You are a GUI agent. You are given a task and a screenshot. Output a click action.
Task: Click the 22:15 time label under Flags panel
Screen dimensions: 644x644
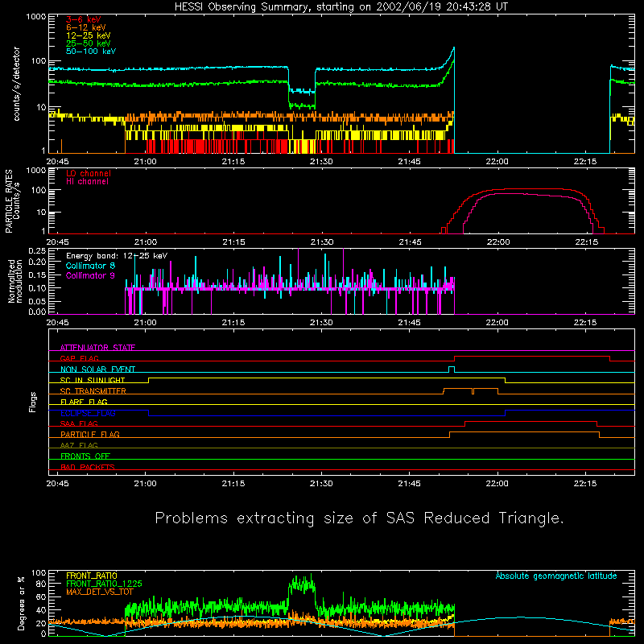point(585,484)
